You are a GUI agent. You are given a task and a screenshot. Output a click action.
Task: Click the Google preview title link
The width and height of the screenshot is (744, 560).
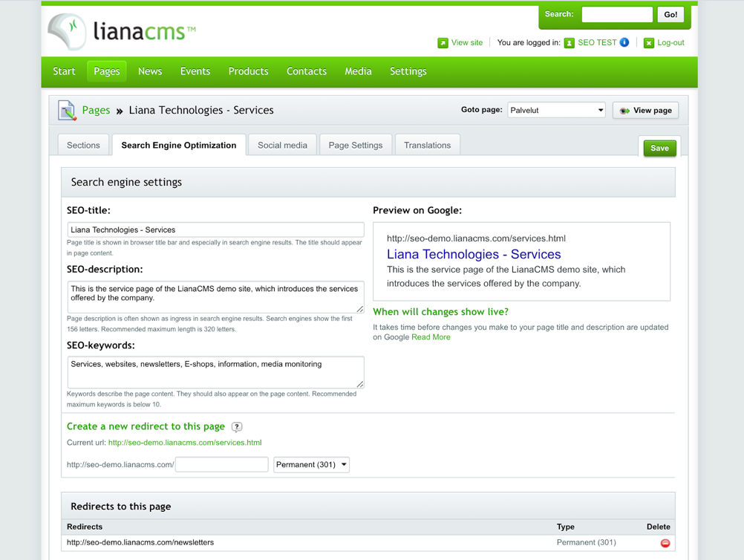click(474, 254)
